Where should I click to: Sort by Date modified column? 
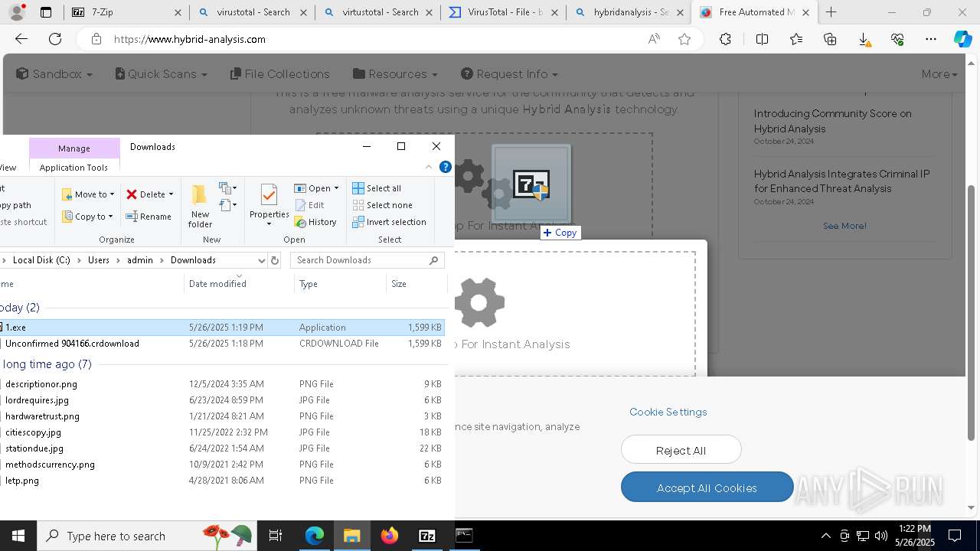239,284
